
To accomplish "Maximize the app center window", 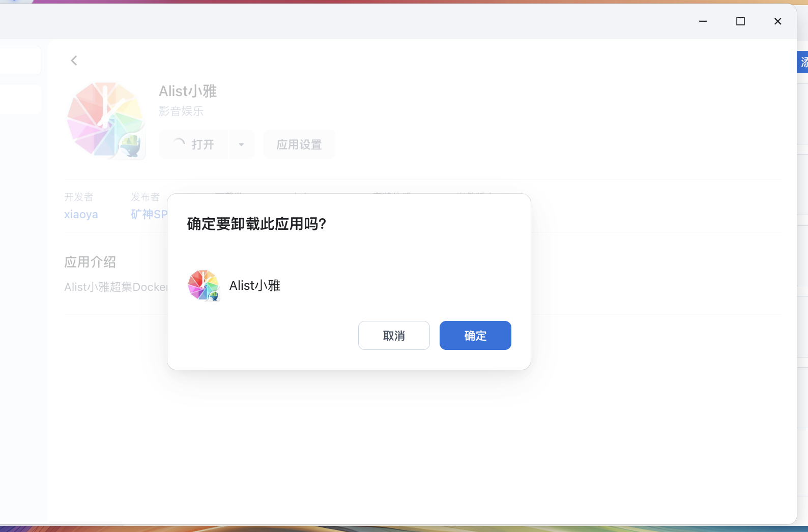I will point(740,21).
